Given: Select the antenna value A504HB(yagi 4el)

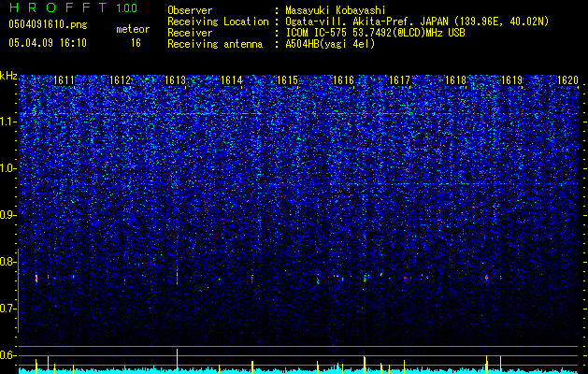Looking at the screenshot, I should (x=330, y=44).
